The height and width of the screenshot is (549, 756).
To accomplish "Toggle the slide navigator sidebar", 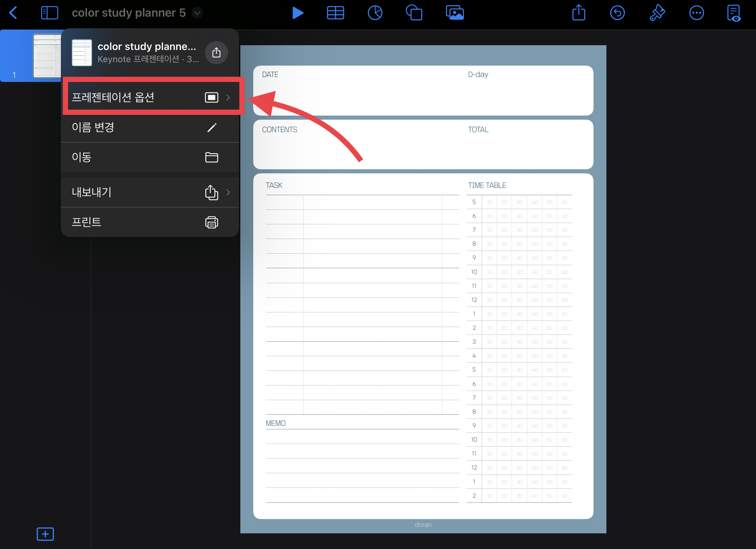I will coord(49,13).
